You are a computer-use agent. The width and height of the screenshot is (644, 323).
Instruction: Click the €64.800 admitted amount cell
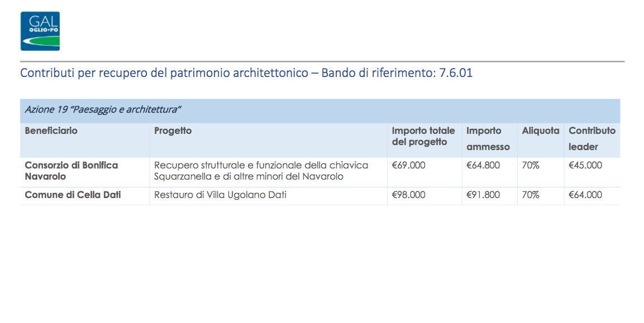click(483, 166)
